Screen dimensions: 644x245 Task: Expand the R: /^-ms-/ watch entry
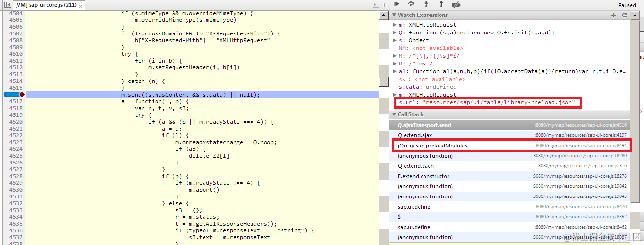pyautogui.click(x=394, y=64)
